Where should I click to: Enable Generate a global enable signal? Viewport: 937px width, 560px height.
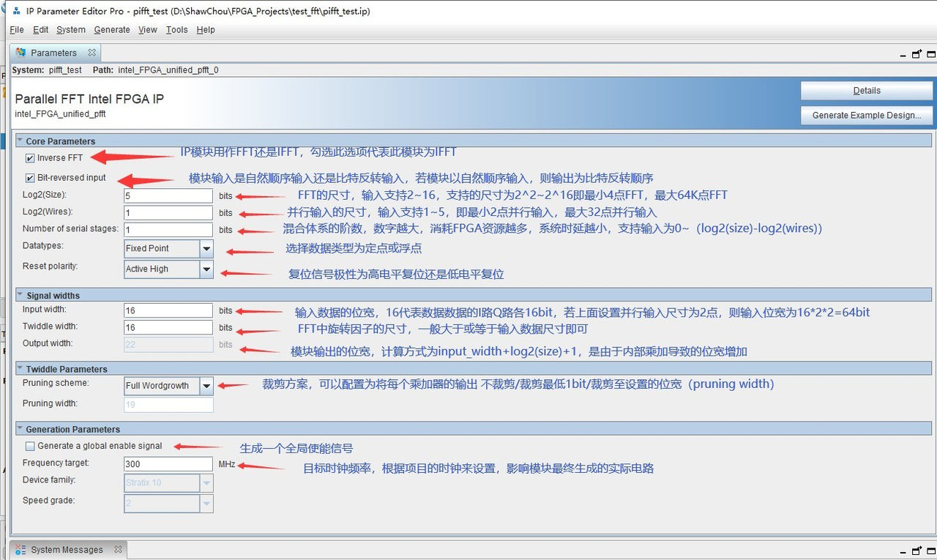(30, 446)
